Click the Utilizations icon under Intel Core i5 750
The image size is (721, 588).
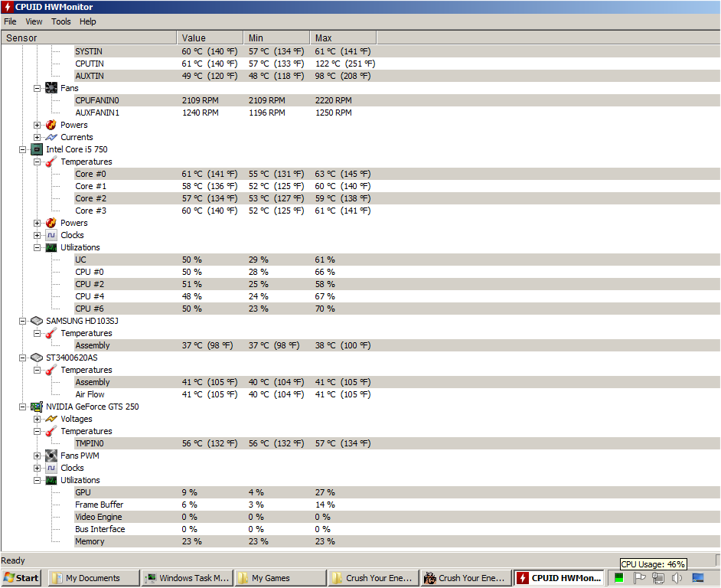click(x=51, y=247)
